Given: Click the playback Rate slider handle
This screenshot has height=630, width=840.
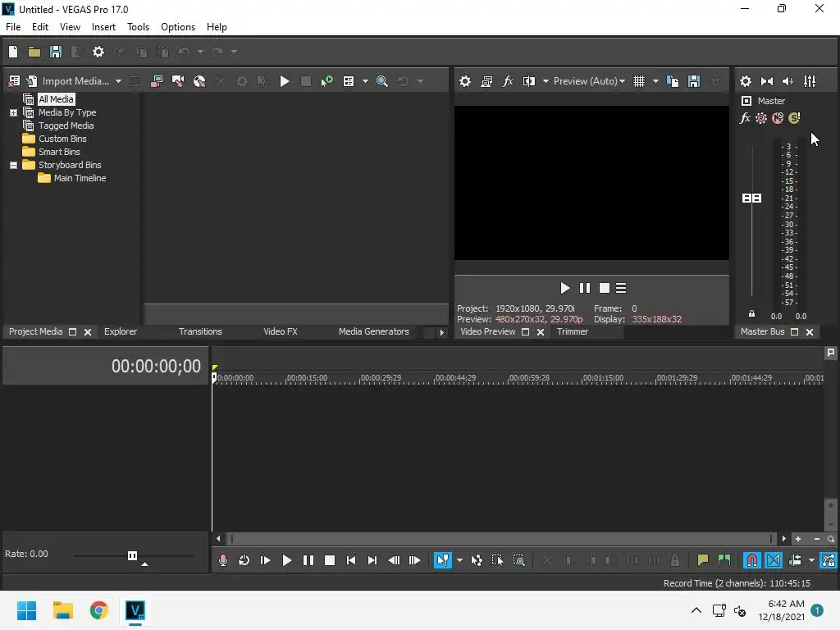Looking at the screenshot, I should pyautogui.click(x=132, y=555).
